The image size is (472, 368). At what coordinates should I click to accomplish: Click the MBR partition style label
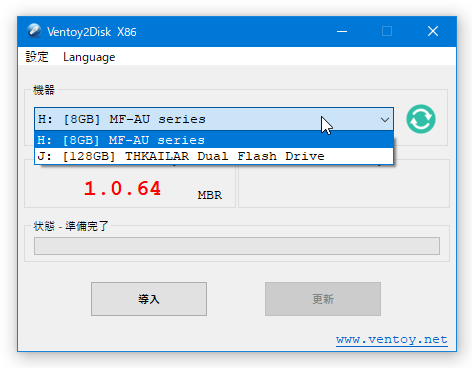coord(210,195)
